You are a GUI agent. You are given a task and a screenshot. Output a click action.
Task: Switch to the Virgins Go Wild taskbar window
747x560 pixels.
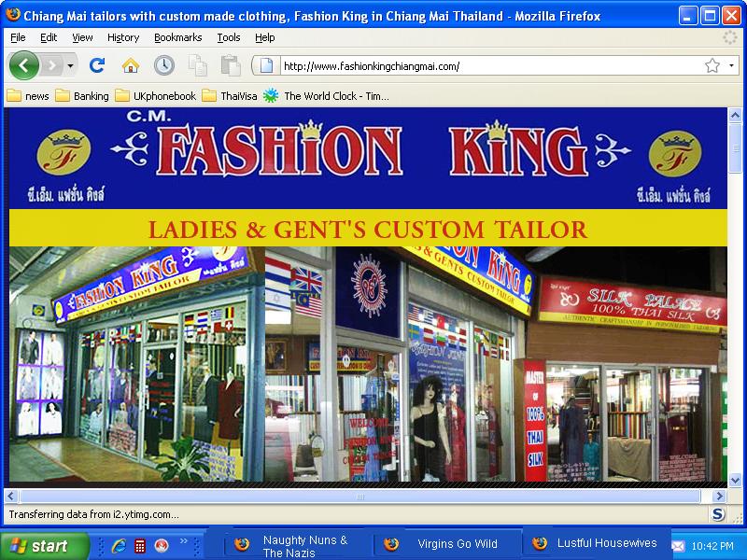pyautogui.click(x=448, y=544)
